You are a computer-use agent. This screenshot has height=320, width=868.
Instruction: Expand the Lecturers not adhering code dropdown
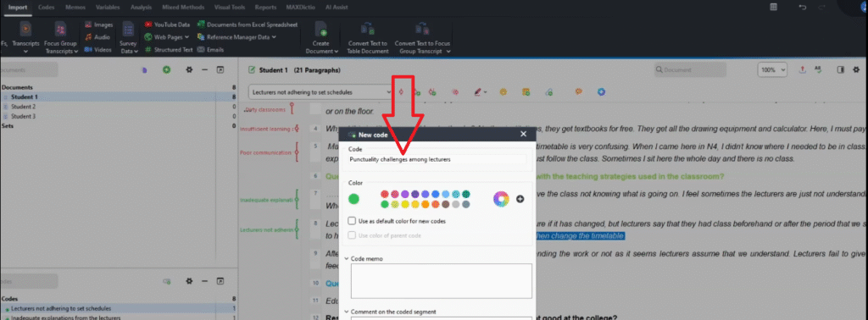point(388,92)
